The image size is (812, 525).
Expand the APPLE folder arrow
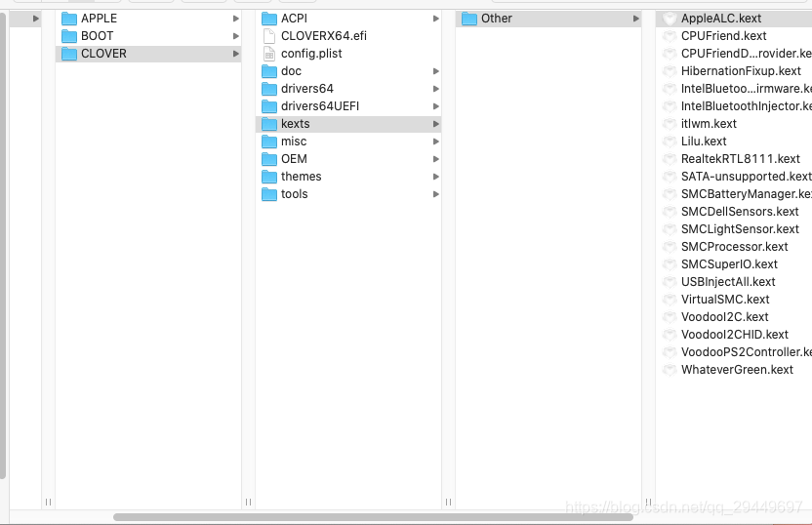click(235, 19)
